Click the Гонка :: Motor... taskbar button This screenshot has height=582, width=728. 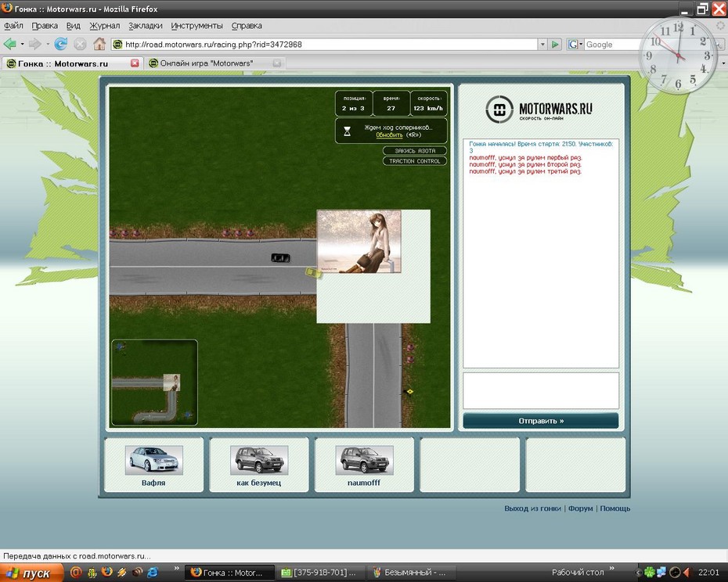point(230,573)
